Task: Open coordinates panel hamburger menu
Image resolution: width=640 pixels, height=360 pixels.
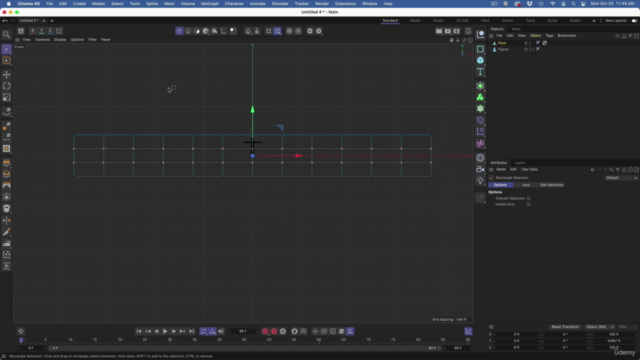Action: [491, 327]
